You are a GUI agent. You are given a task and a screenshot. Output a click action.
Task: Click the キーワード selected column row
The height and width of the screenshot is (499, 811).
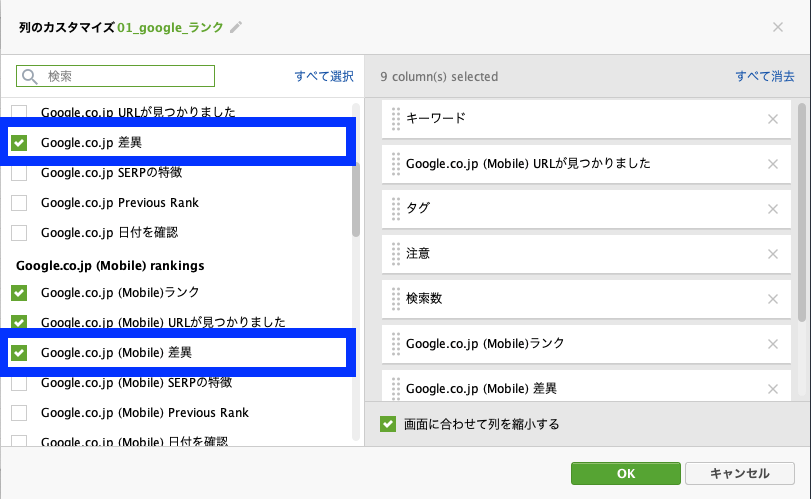[586, 119]
